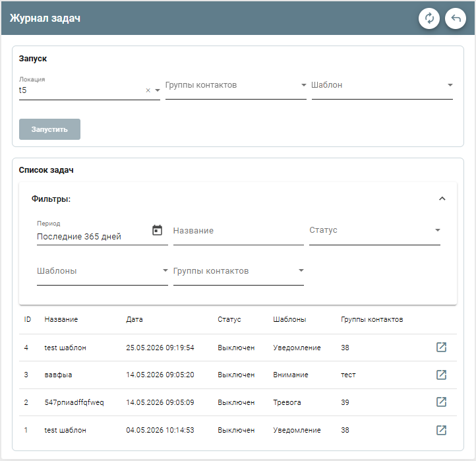Click the back arrow icon in header

[456, 18]
